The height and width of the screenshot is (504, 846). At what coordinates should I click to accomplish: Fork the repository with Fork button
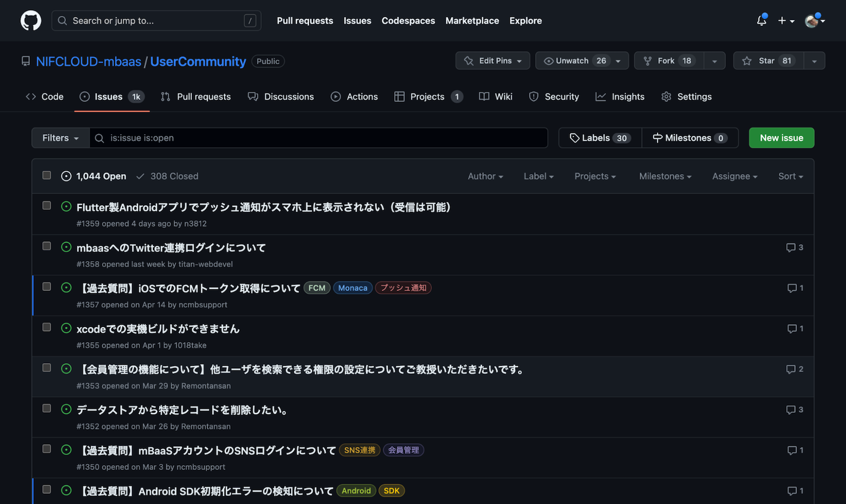(669, 61)
